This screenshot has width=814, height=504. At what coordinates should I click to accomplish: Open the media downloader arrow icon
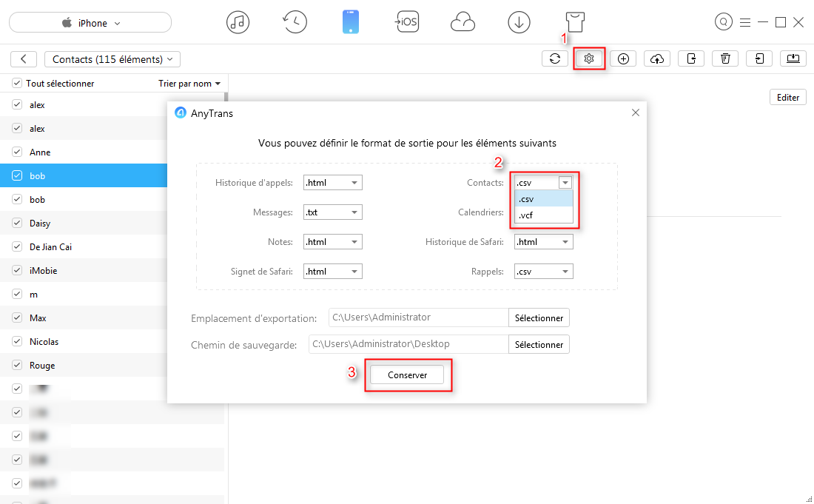coord(519,22)
